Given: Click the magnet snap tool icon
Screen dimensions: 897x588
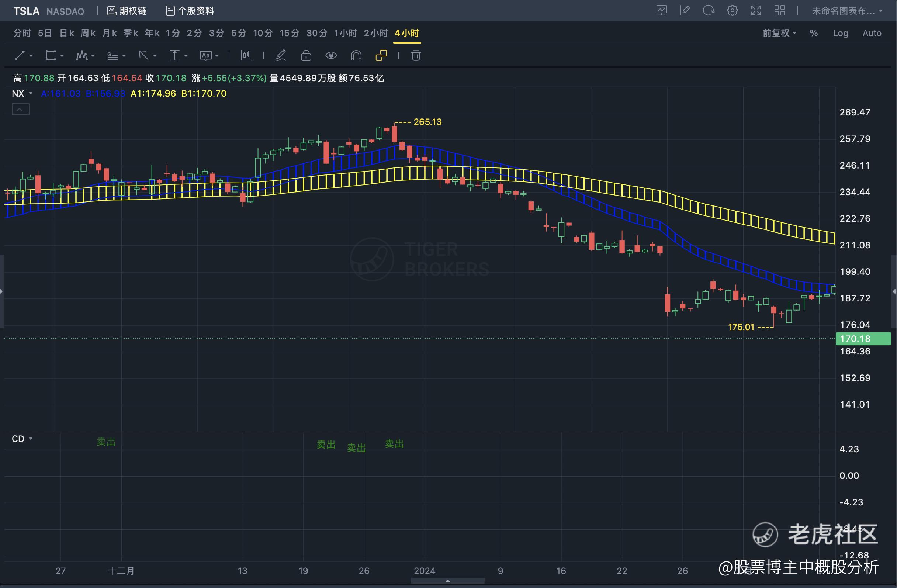Looking at the screenshot, I should 356,56.
